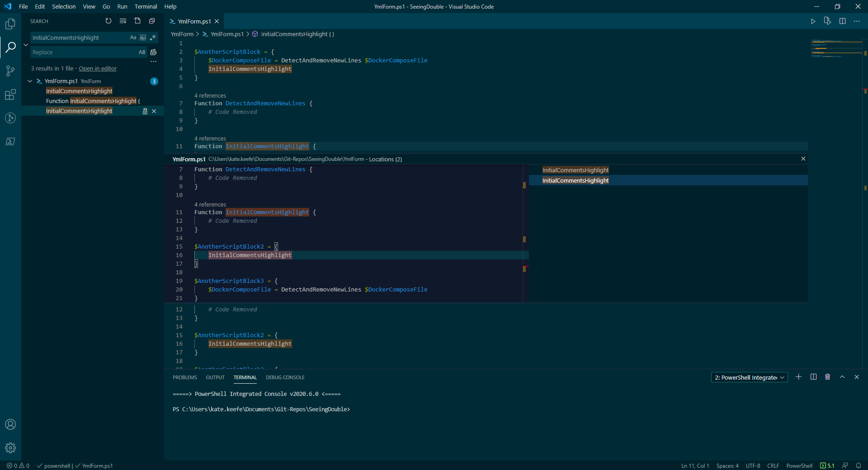The image size is (868, 470).
Task: Open the Accounts menu icon
Action: point(10,424)
